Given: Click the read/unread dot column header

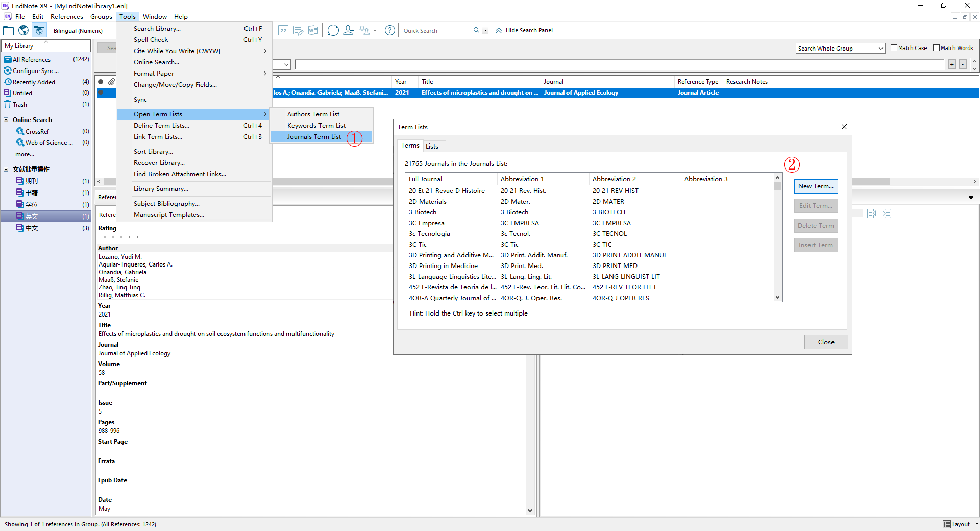Looking at the screenshot, I should pos(101,82).
